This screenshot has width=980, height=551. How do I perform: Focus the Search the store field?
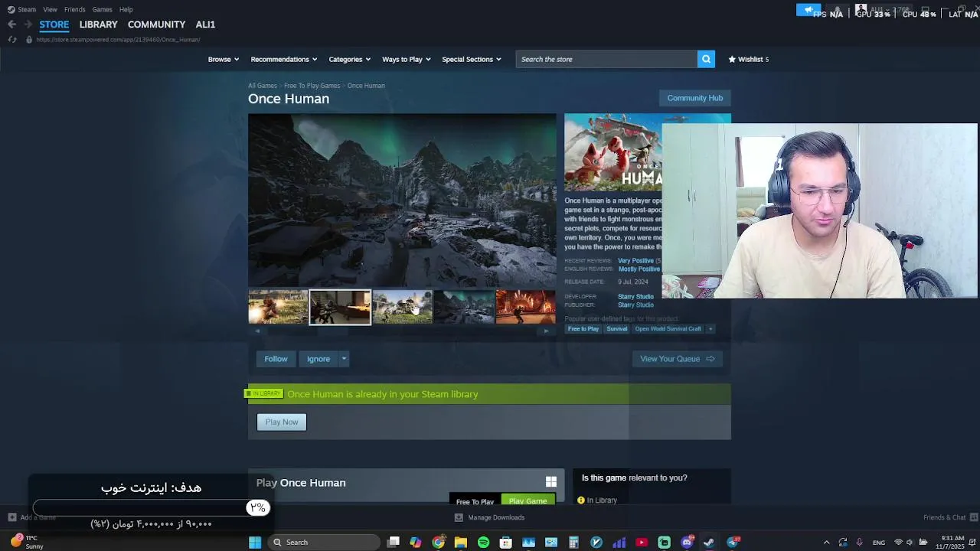(606, 59)
